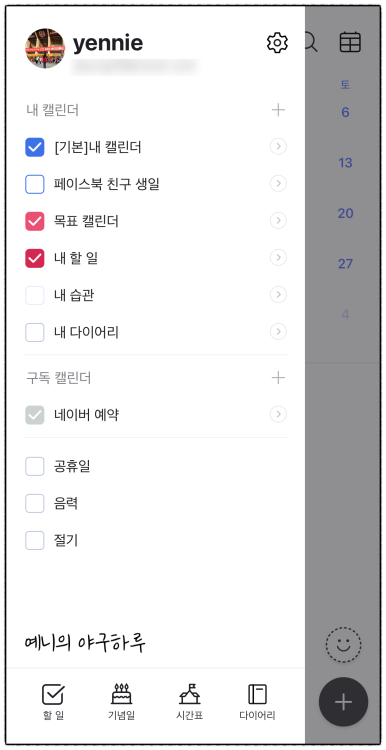Open the 할 일 to-do icon
This screenshot has width=386, height=750.
[x=53, y=701]
